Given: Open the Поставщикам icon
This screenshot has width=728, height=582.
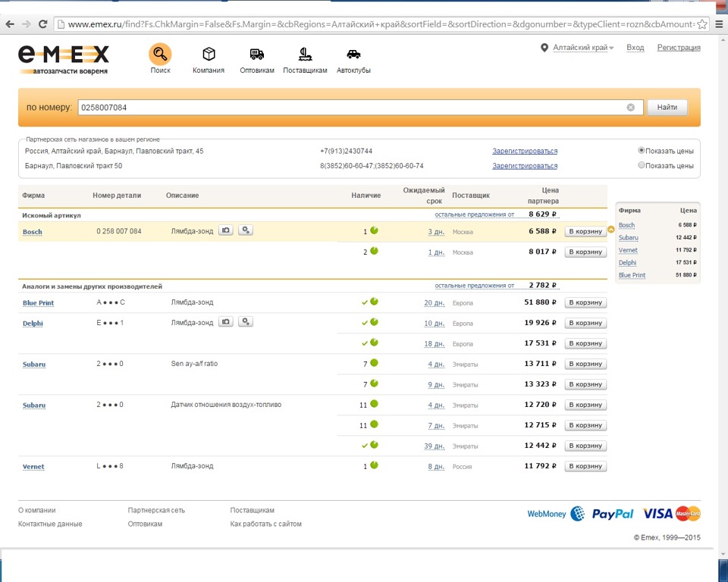Looking at the screenshot, I should coord(305,55).
